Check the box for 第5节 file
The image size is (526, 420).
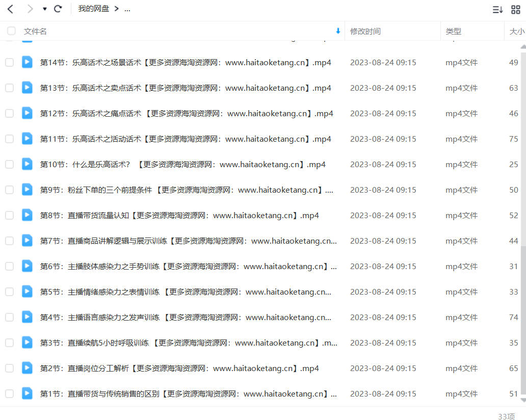pyautogui.click(x=9, y=292)
